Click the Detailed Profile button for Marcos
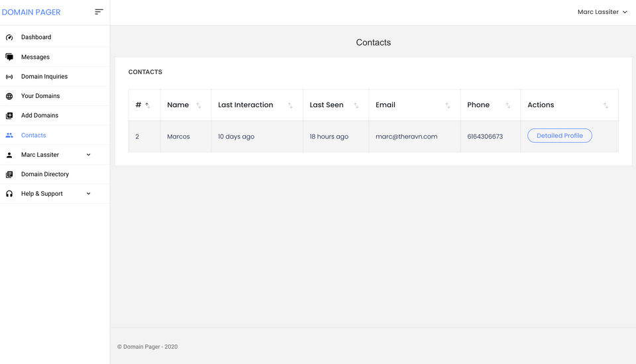This screenshot has height=364, width=636. click(559, 136)
